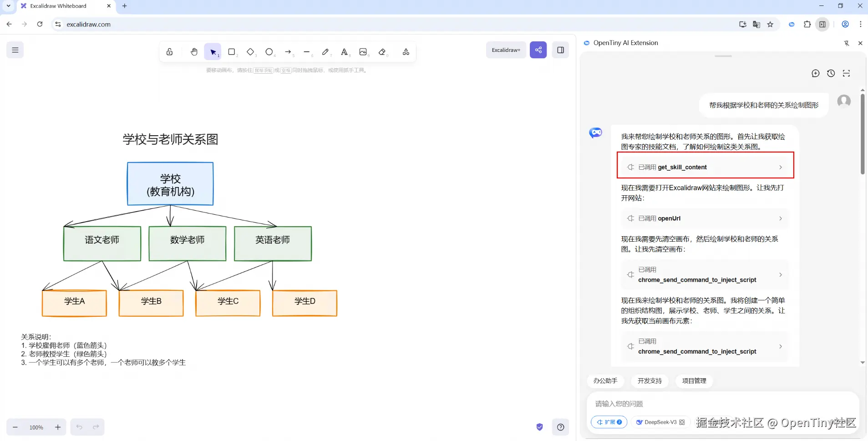Open the Chrome three-dot menu
The width and height of the screenshot is (868, 441).
[860, 25]
